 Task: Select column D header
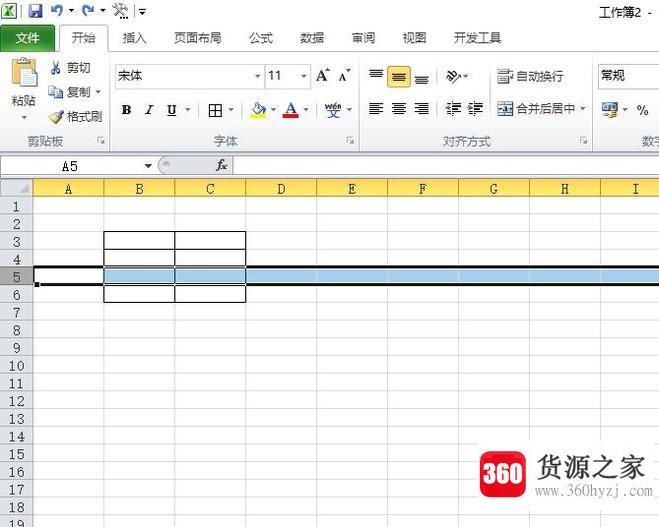(x=281, y=189)
